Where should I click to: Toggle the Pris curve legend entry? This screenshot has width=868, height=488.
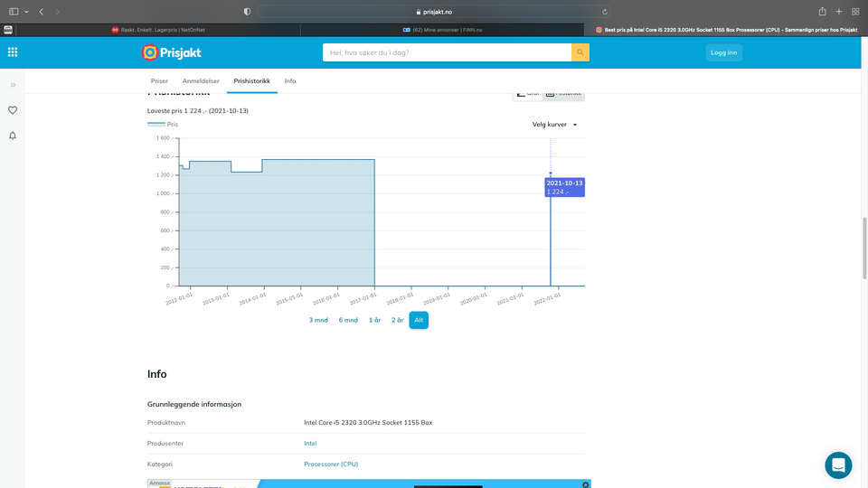click(163, 125)
